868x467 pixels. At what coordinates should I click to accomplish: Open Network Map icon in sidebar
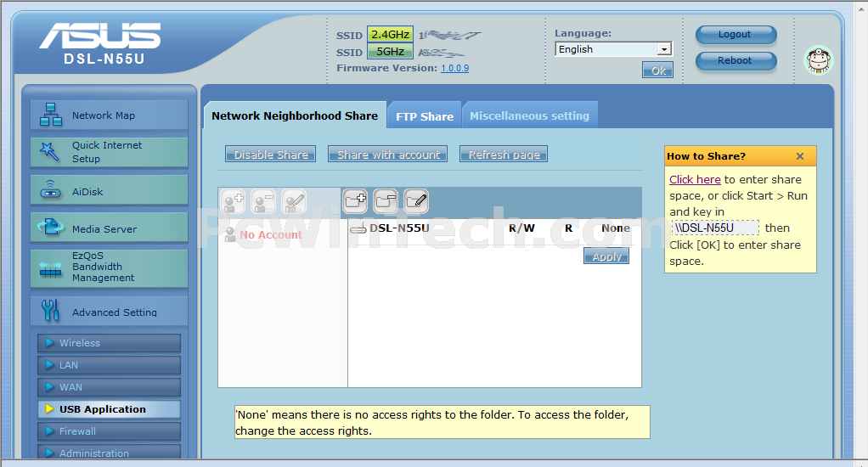pyautogui.click(x=50, y=115)
